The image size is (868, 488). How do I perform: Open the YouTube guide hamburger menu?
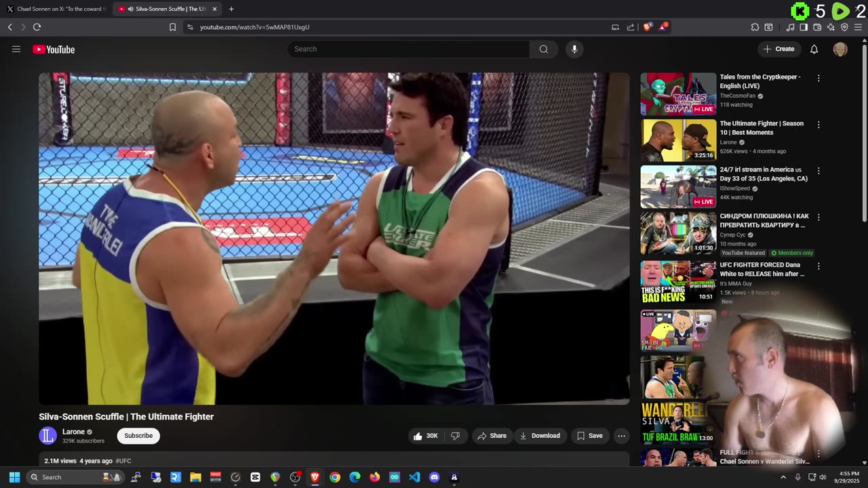tap(16, 49)
